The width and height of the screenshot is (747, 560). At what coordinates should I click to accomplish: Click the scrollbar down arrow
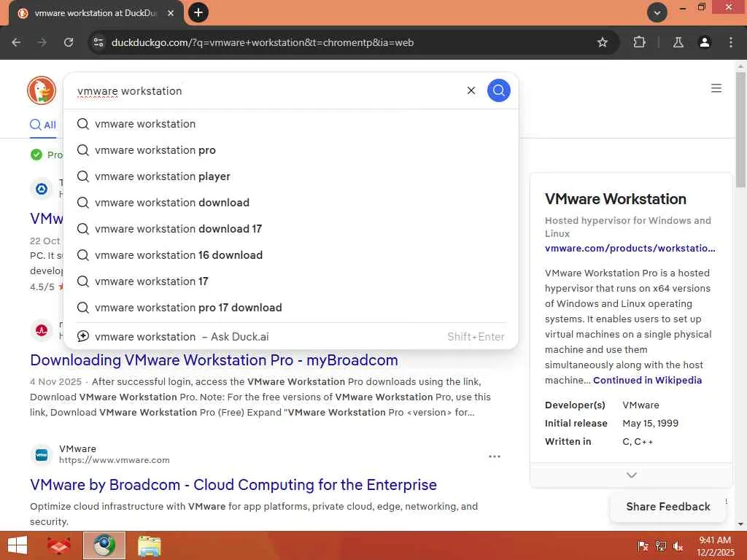pyautogui.click(x=740, y=524)
